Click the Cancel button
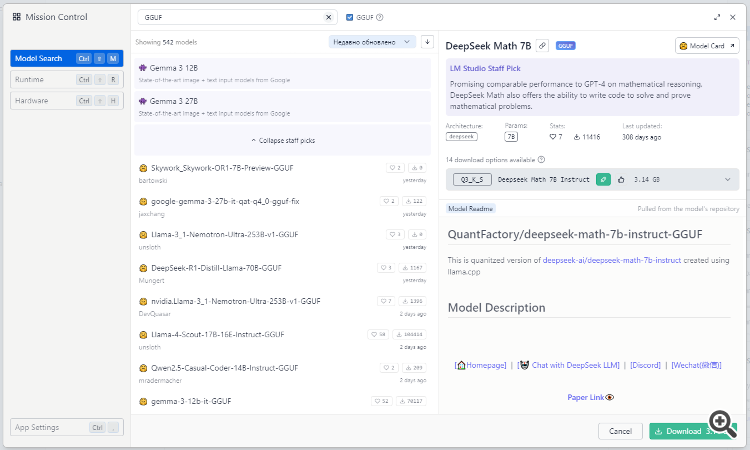Screen dimensions: 750x450 click(620, 431)
